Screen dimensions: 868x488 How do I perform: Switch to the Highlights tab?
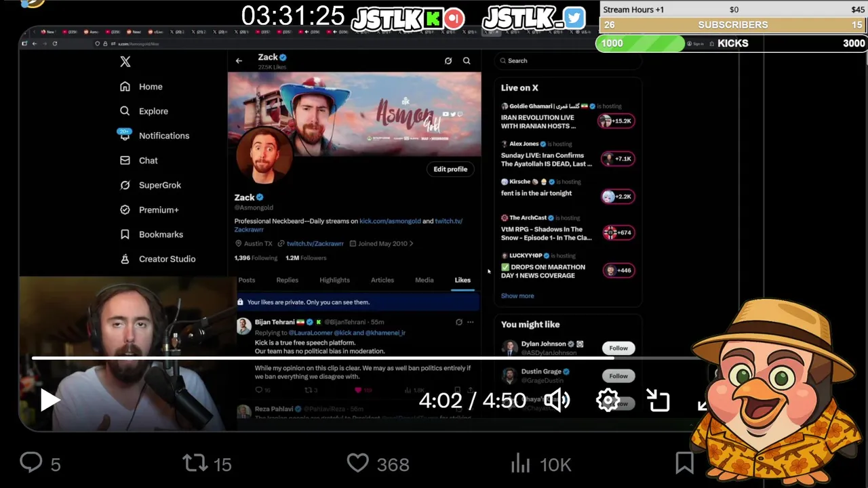click(x=334, y=280)
